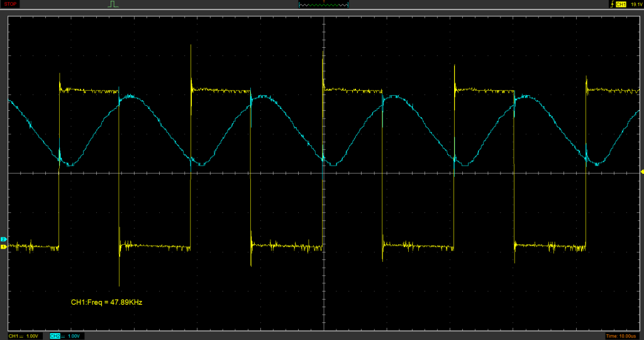Click the CH2 DC coupling symbol
Screen dimensions: 644x340
point(64,336)
